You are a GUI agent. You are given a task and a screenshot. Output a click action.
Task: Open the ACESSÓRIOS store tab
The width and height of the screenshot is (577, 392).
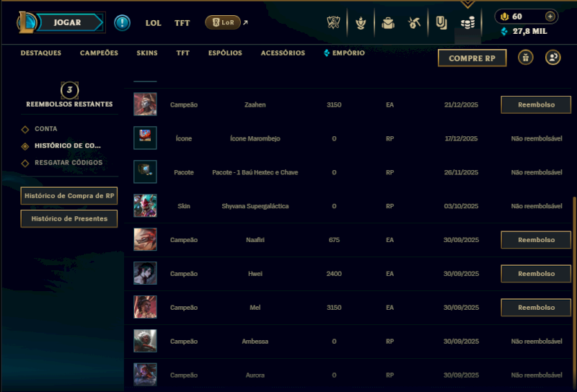[283, 53]
